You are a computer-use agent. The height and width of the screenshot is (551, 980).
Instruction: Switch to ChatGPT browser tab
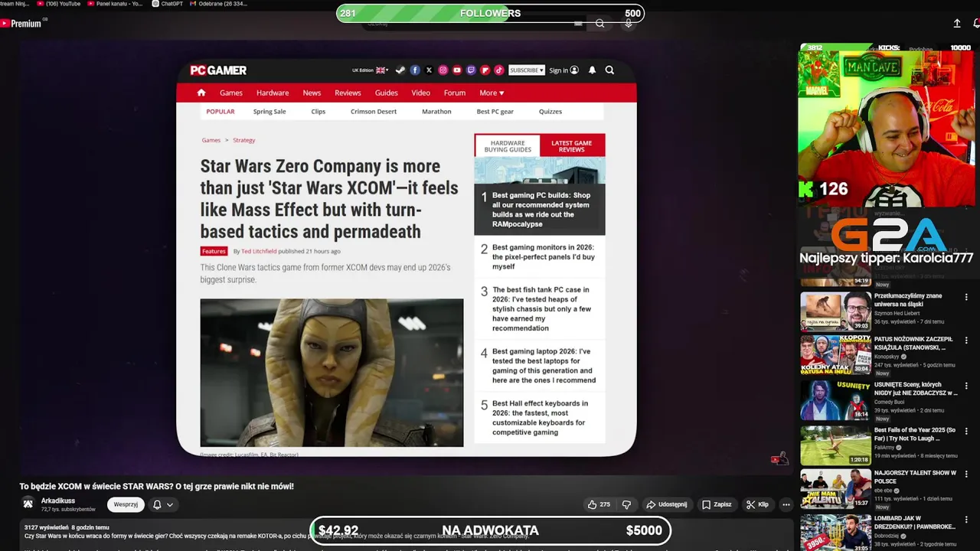(168, 4)
